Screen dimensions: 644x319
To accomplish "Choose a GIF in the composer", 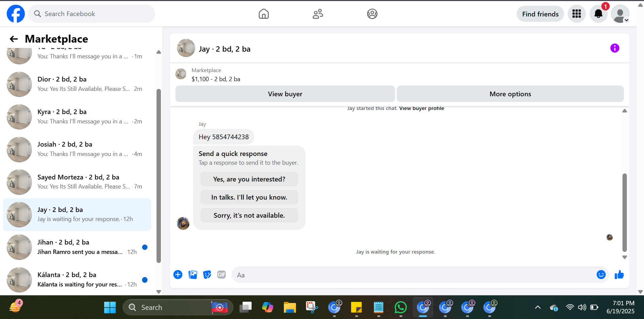I will [221, 275].
